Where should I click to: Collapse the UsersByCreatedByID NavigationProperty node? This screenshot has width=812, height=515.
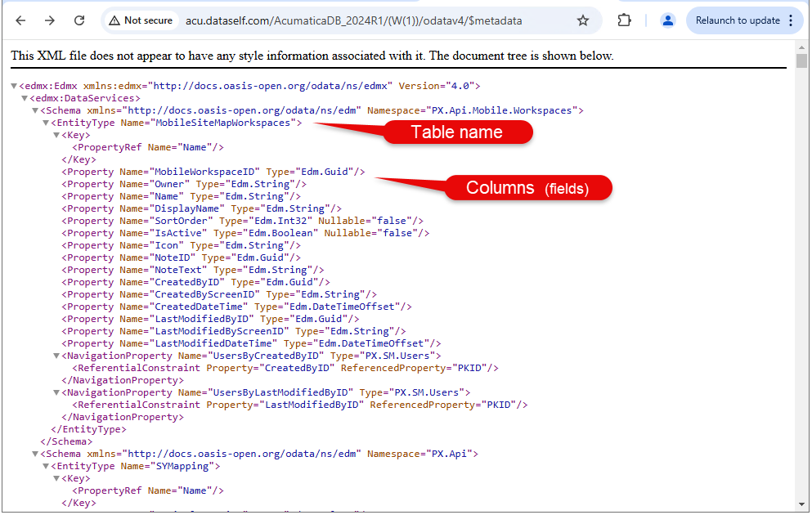coord(56,356)
